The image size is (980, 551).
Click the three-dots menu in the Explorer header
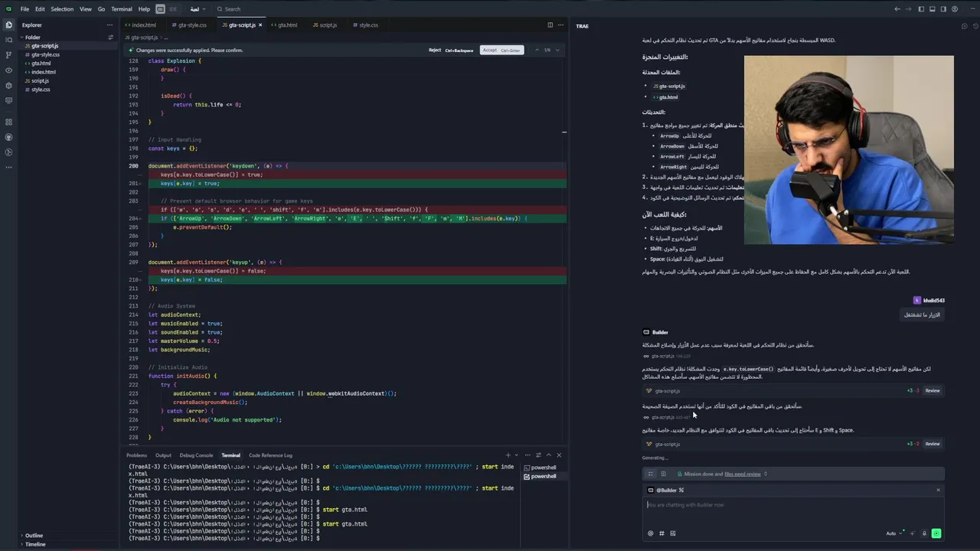(109, 24)
